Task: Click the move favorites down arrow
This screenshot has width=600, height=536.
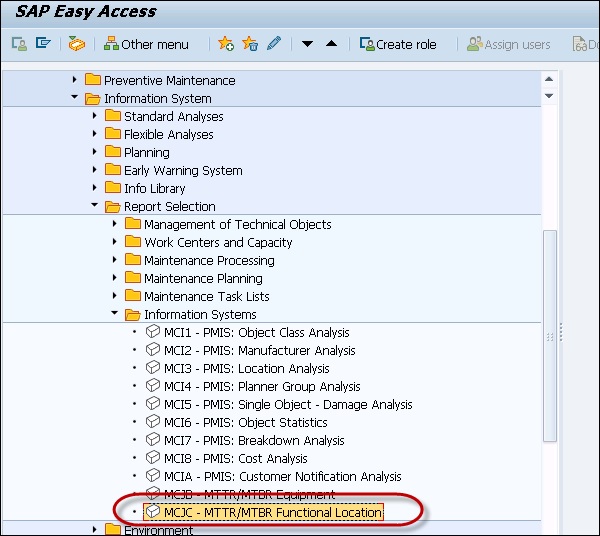Action: (308, 44)
